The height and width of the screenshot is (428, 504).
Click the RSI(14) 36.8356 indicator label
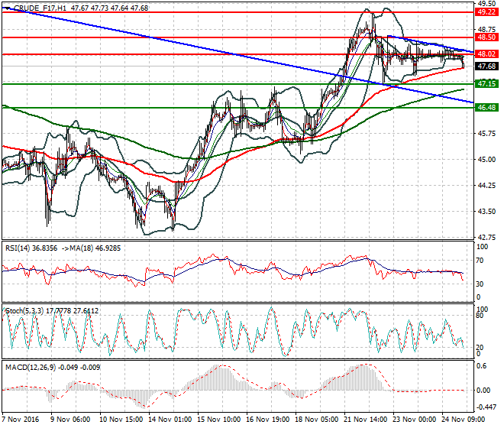tap(31, 248)
